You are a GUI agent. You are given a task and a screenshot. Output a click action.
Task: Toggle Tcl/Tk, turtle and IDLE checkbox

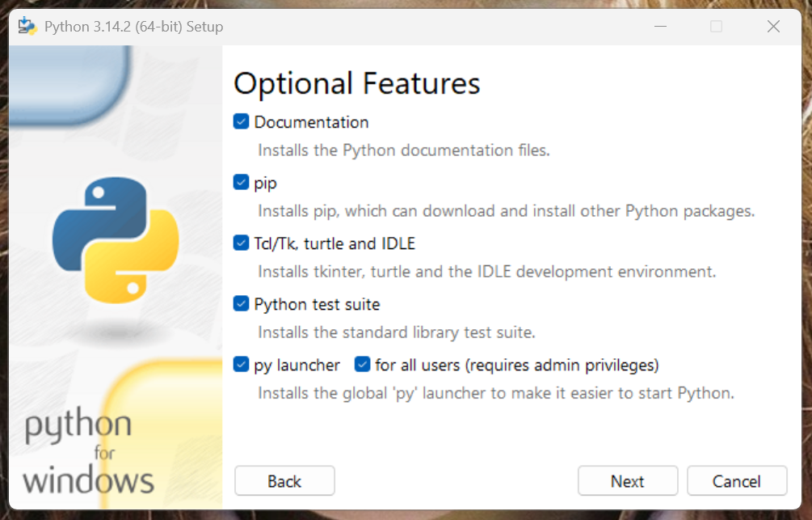point(241,243)
